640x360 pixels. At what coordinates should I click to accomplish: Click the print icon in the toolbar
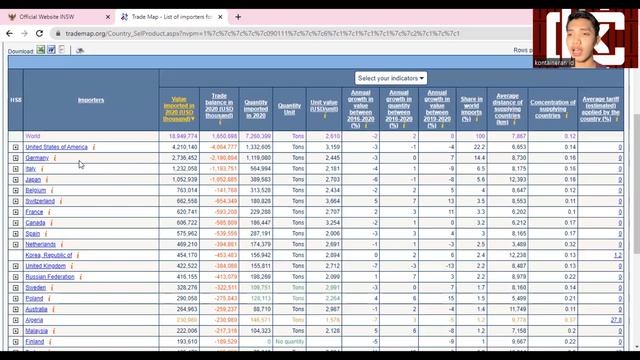click(80, 51)
